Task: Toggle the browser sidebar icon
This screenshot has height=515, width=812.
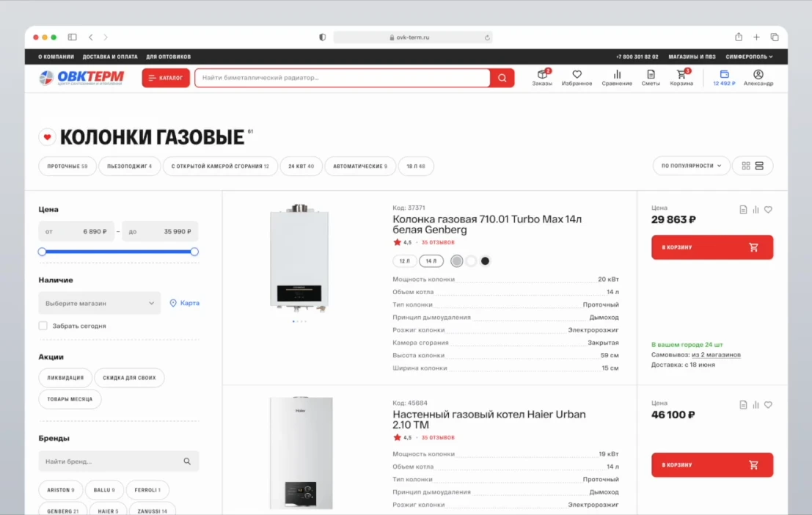Action: [x=72, y=37]
